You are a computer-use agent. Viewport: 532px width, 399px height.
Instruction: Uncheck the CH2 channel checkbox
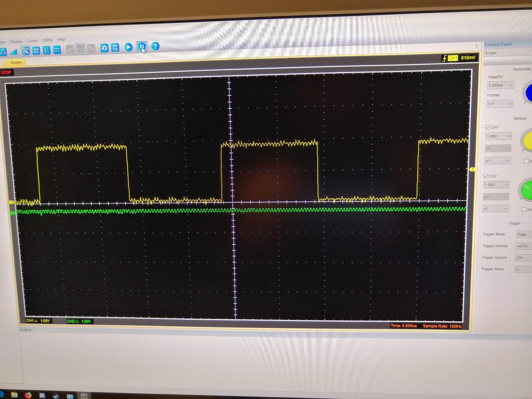tap(486, 176)
